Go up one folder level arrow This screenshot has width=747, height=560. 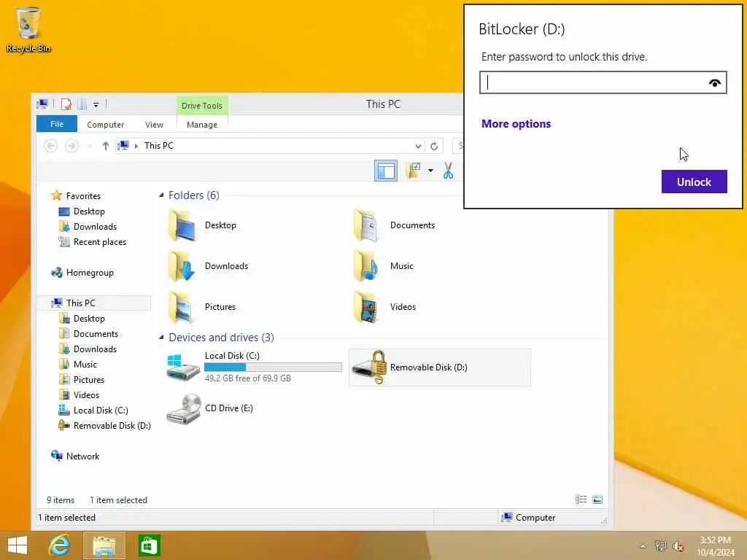click(x=105, y=146)
